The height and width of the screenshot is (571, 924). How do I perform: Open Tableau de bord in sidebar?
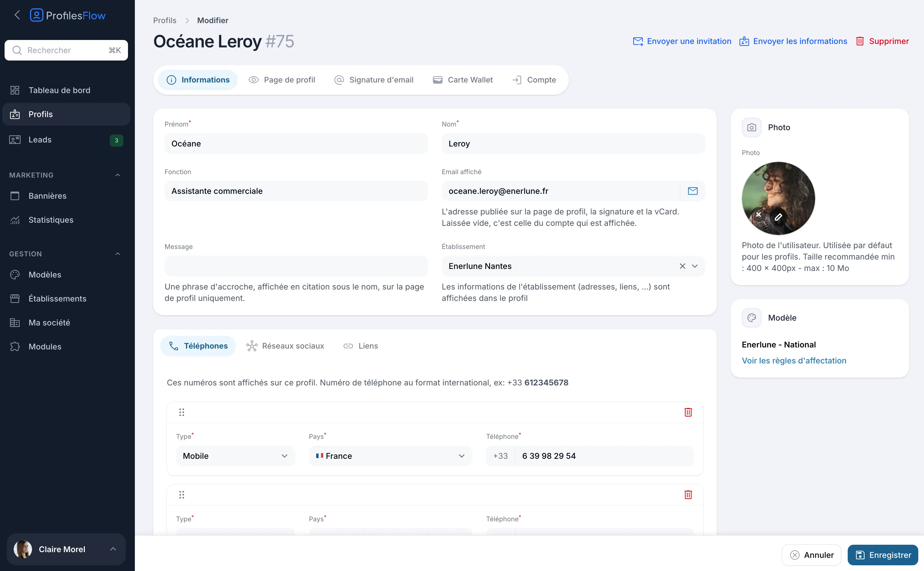(66, 90)
